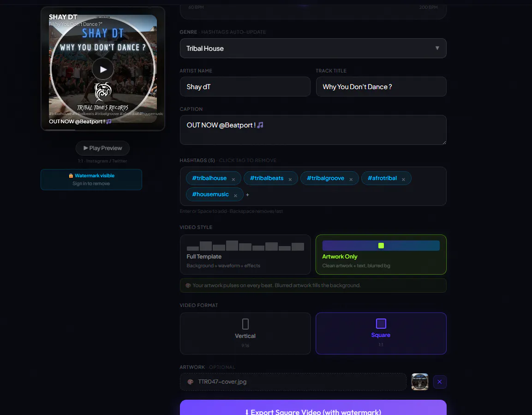Remove the #housemusic hashtag via its x
Image resolution: width=532 pixels, height=415 pixels.
tap(235, 196)
